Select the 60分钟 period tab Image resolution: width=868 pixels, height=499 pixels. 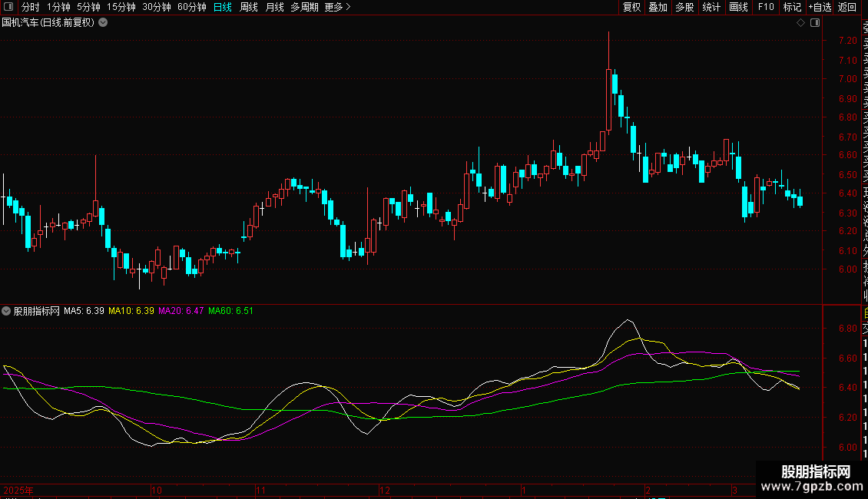tap(191, 7)
